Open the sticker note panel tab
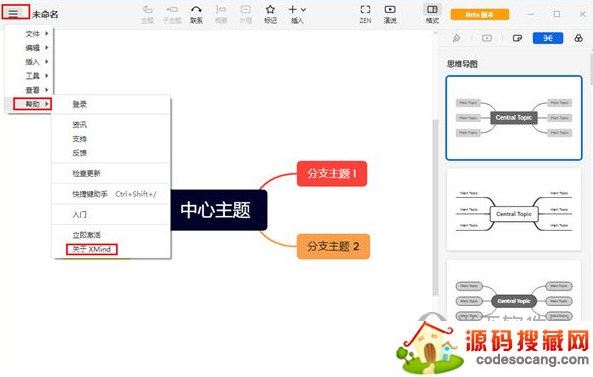Screen dimensions: 593x377 pos(517,38)
